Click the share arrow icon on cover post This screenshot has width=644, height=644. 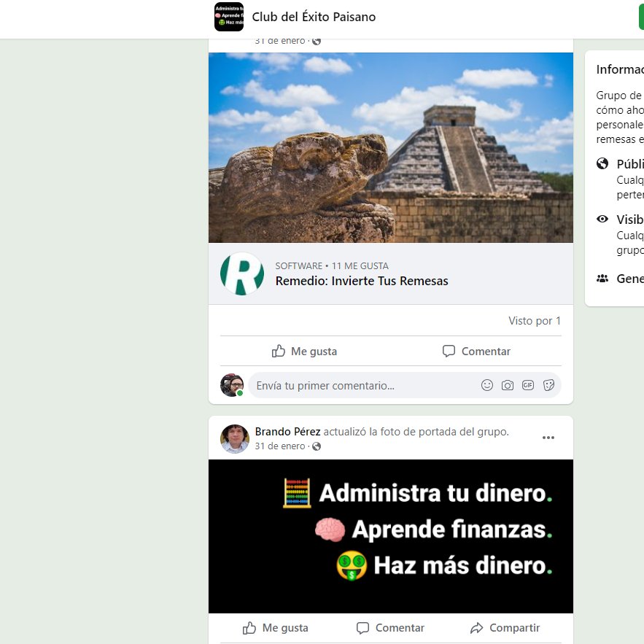pos(477,628)
